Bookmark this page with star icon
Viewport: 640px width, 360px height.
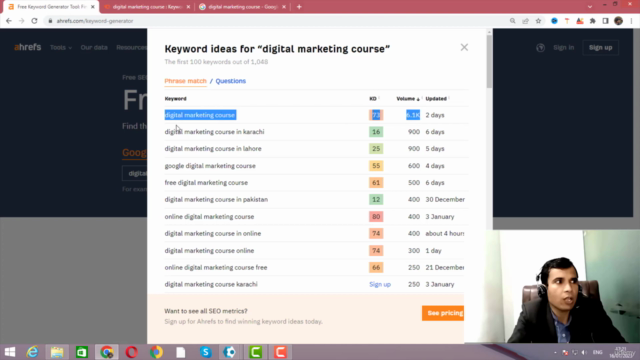tap(538, 21)
